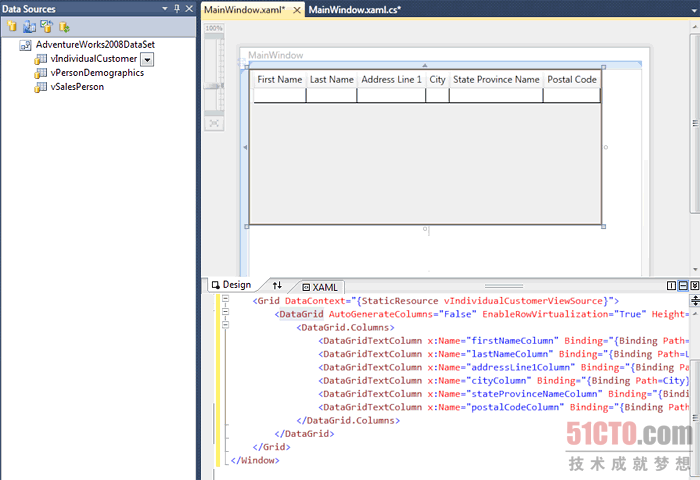Click lastNameColumn XAML line
This screenshot has width=700, height=480.
(504, 354)
